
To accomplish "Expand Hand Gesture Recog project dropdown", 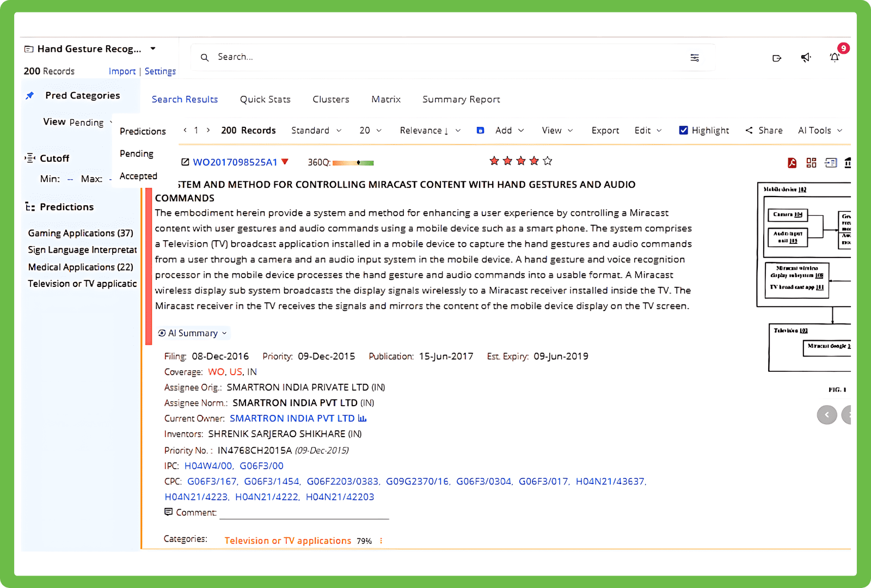I will (x=153, y=48).
